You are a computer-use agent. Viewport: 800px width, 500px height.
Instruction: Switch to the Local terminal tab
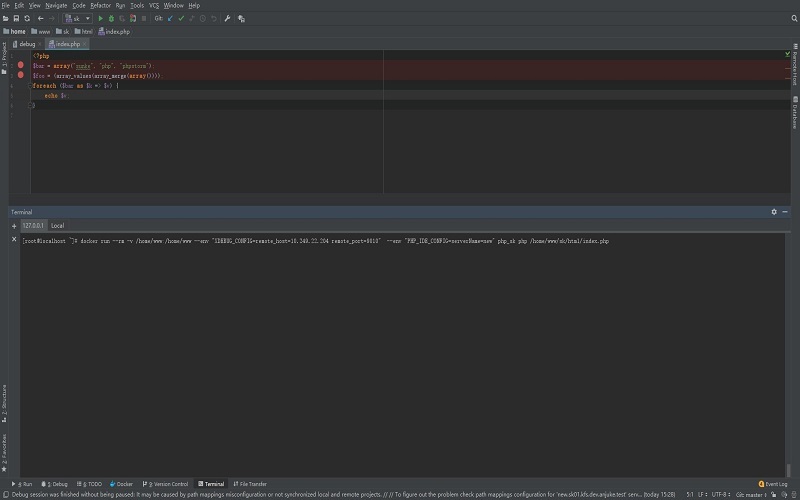tap(57, 226)
